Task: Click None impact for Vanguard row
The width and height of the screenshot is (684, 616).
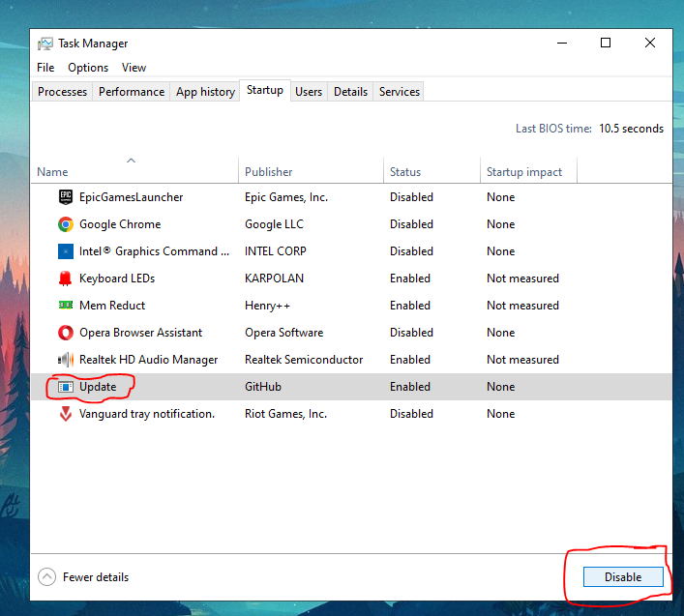Action: pyautogui.click(x=501, y=414)
